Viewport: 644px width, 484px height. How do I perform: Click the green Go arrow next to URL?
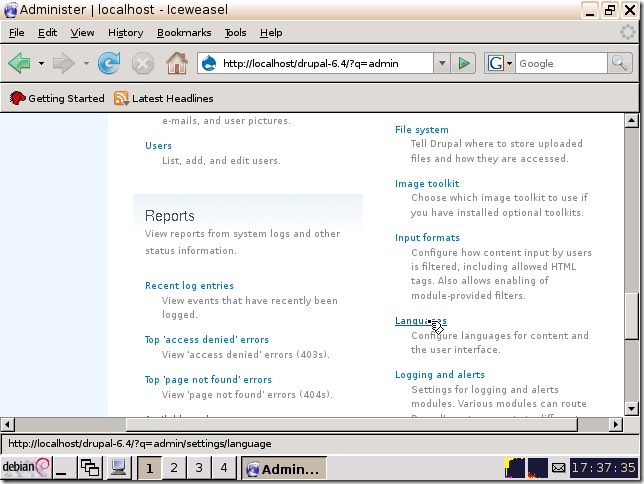[x=464, y=63]
